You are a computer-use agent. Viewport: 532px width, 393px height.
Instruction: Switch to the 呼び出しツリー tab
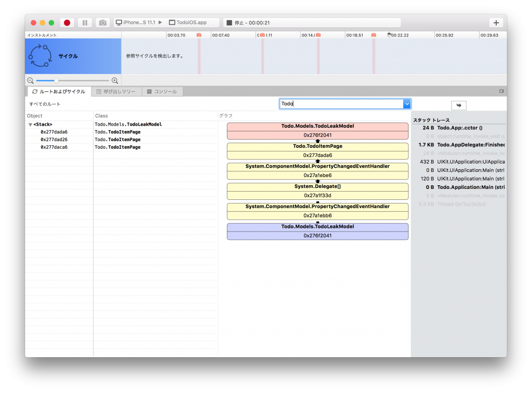click(x=116, y=91)
